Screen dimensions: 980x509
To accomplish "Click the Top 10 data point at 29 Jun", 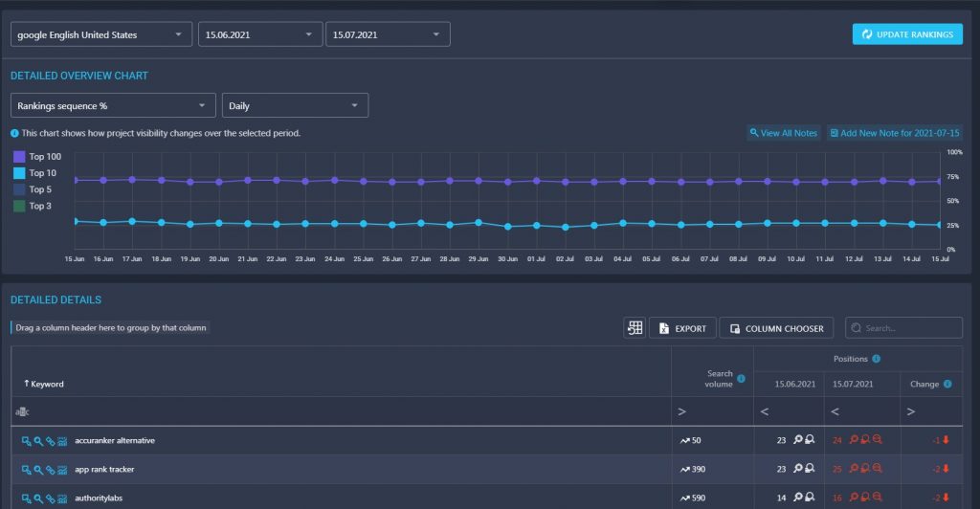I will pyautogui.click(x=479, y=222).
